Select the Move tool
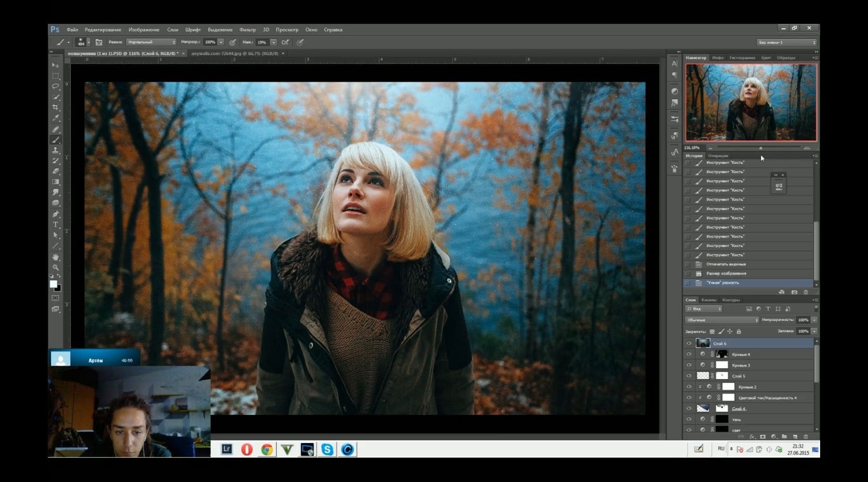 [x=56, y=65]
